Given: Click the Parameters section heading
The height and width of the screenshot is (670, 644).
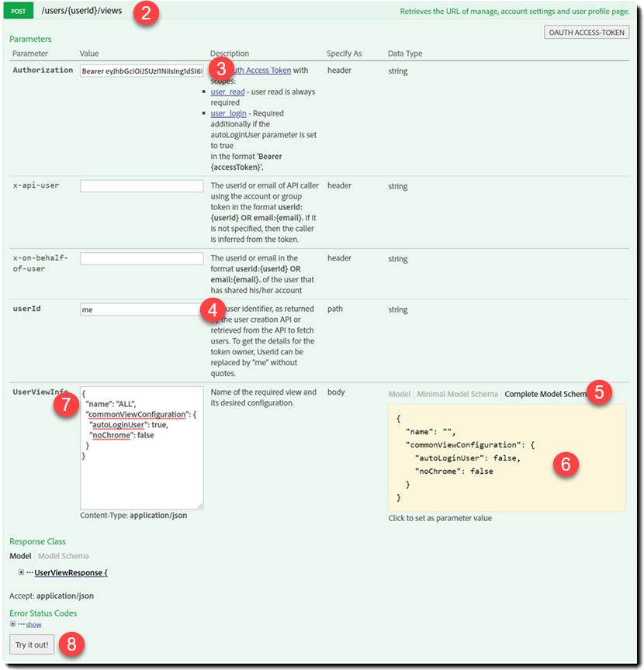Looking at the screenshot, I should click(30, 39).
